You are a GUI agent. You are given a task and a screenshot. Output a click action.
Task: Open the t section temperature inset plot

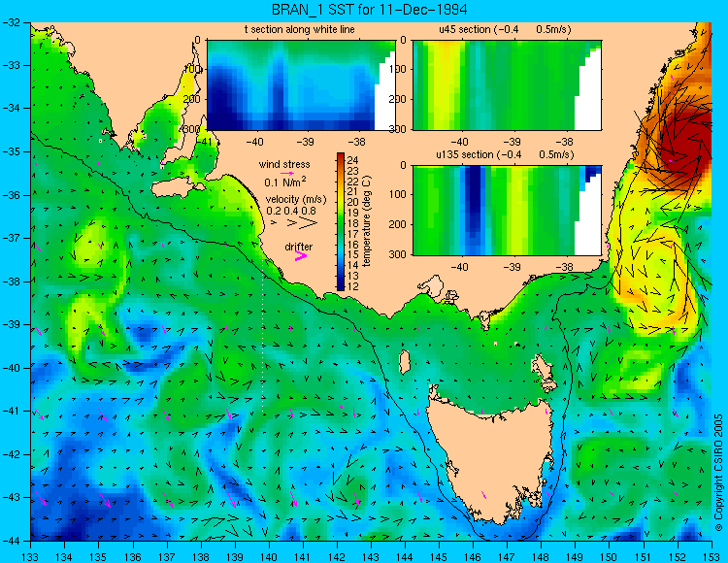301,85
